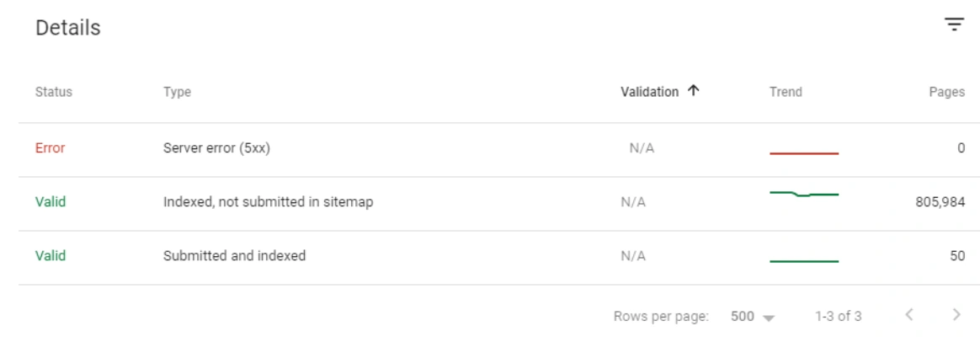
Task: Click the trend sparkline for Indexed, not submitted
Action: pyautogui.click(x=804, y=195)
